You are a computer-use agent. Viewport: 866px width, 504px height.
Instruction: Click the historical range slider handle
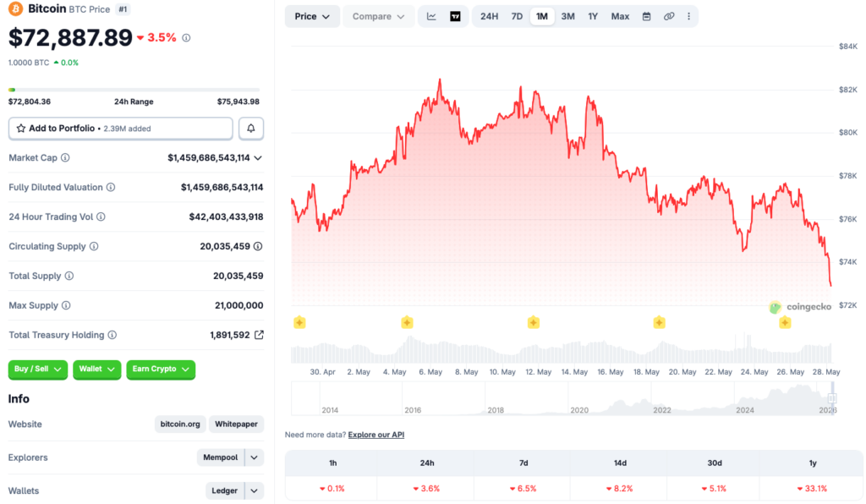(832, 398)
